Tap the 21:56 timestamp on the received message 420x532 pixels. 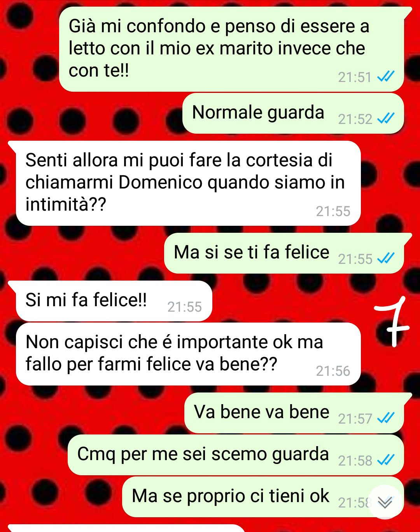pos(333,371)
